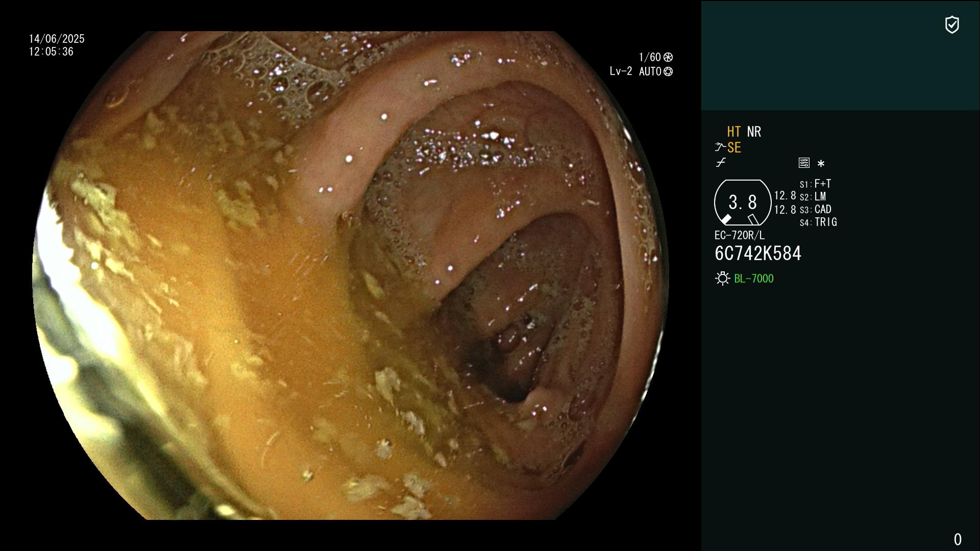Click the Lv-2 AUTO brightness setting
980x551 pixels.
(x=635, y=71)
